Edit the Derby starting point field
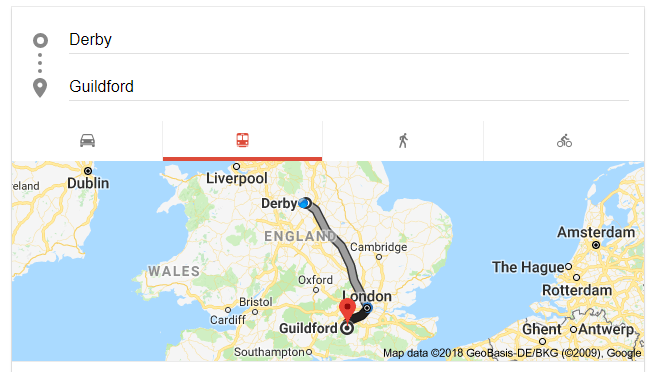This screenshot has width=650, height=372. click(349, 40)
